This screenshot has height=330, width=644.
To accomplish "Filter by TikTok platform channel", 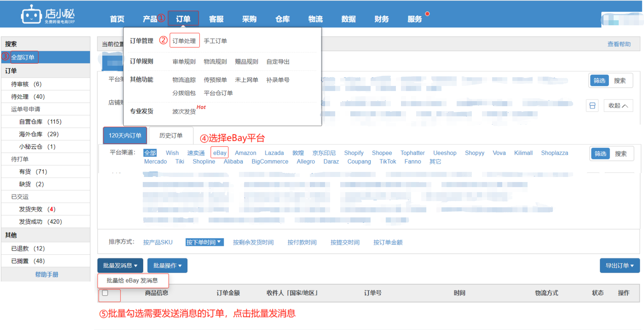I will coord(387,161).
